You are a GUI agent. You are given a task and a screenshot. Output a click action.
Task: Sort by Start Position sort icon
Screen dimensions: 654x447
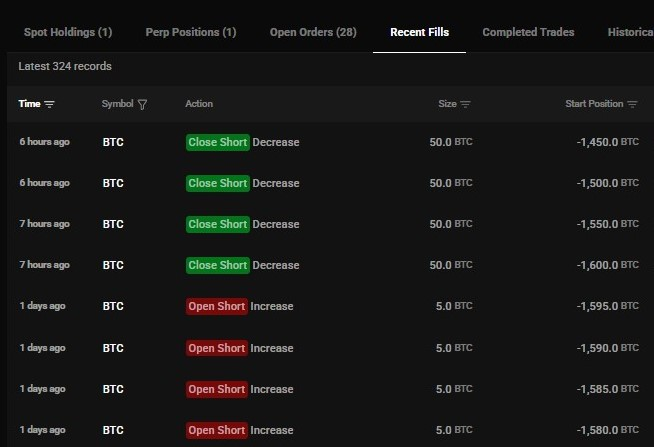pyautogui.click(x=632, y=104)
